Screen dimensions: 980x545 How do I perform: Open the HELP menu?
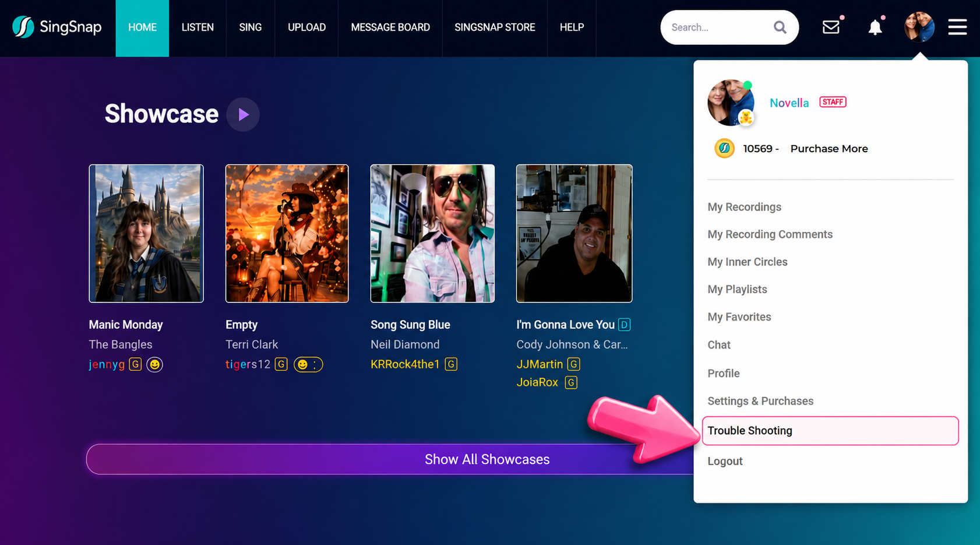coord(572,28)
